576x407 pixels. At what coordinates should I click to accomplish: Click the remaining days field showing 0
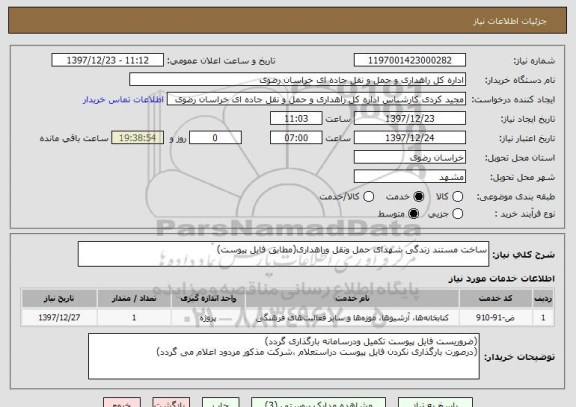point(215,138)
